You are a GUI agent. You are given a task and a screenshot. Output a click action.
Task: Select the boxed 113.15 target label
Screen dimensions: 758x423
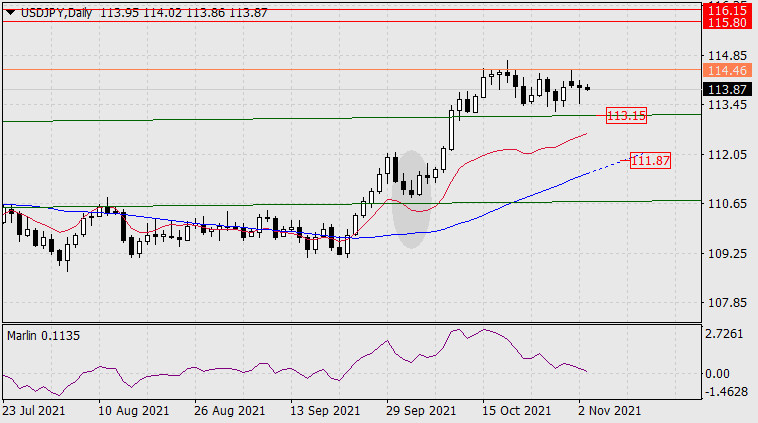pos(626,116)
